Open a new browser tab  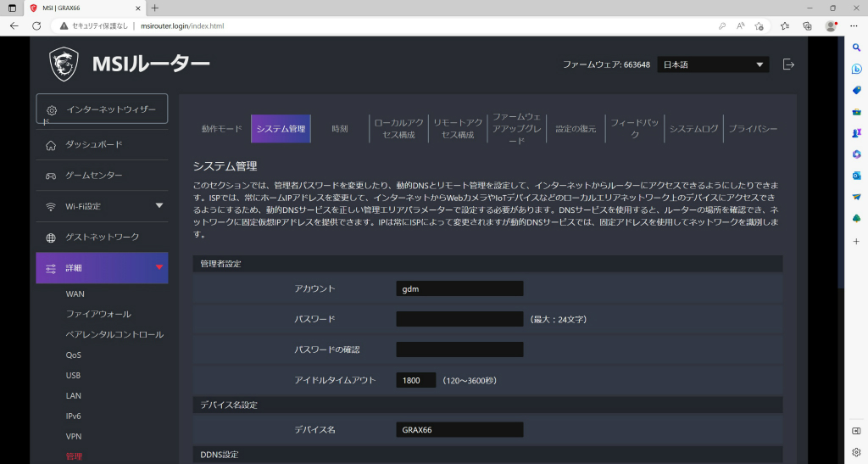pos(155,8)
